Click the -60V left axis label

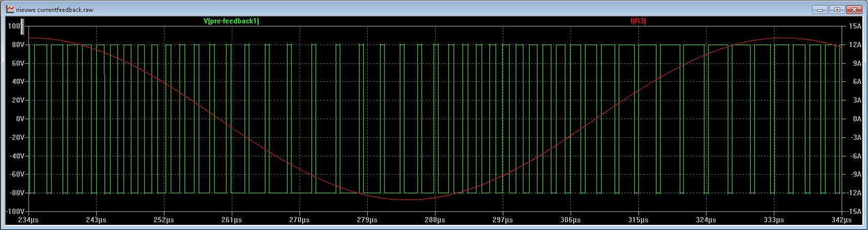pos(17,175)
